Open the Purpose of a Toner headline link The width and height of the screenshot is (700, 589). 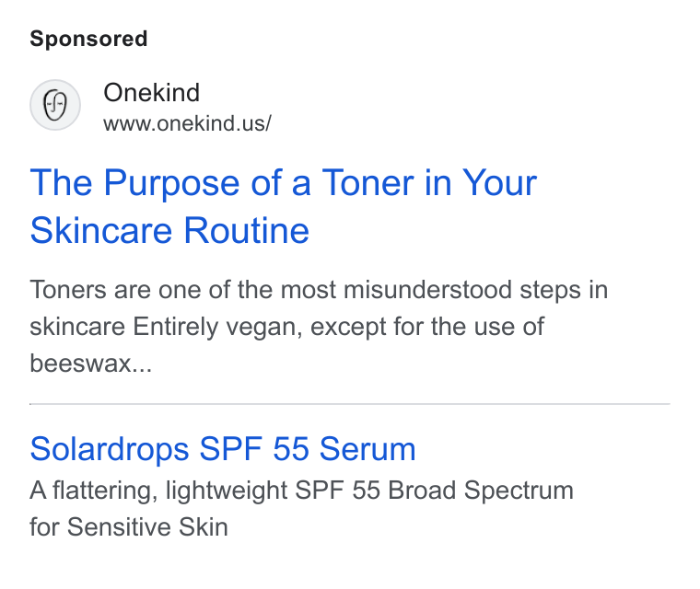[x=283, y=206]
